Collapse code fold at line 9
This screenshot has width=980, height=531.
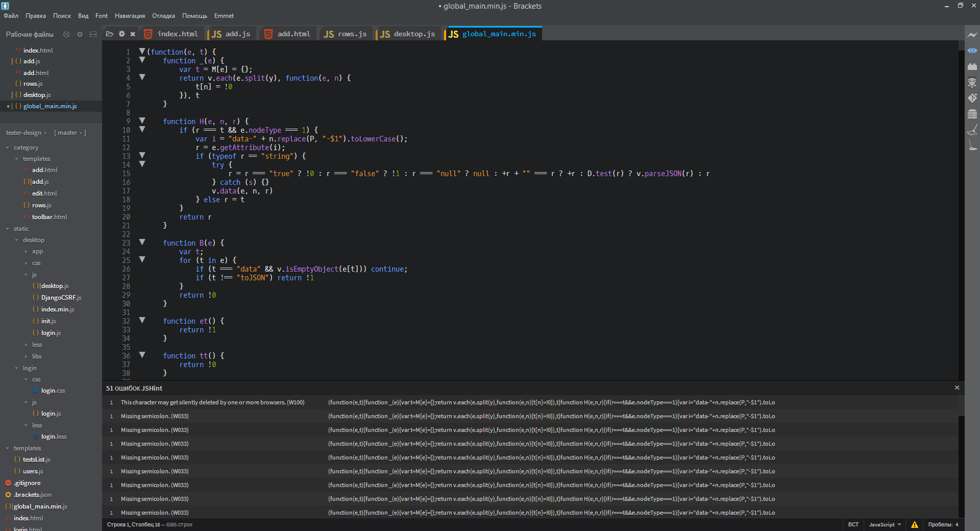point(142,121)
